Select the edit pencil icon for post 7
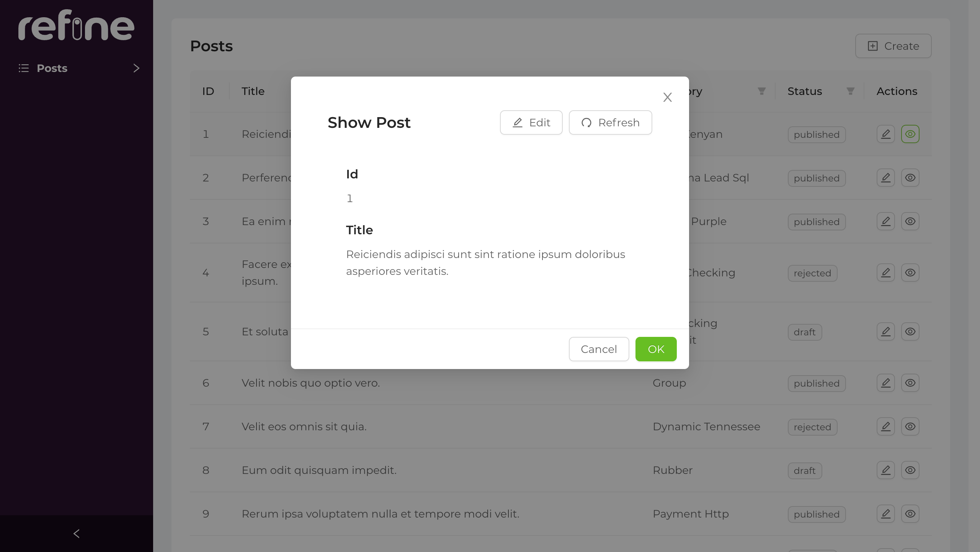980x552 pixels. (885, 426)
